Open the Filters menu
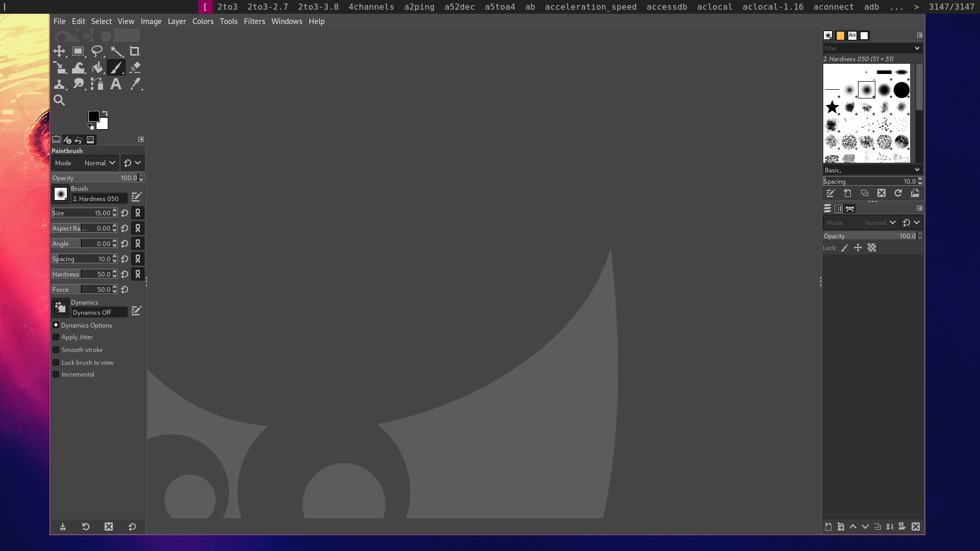 [254, 21]
